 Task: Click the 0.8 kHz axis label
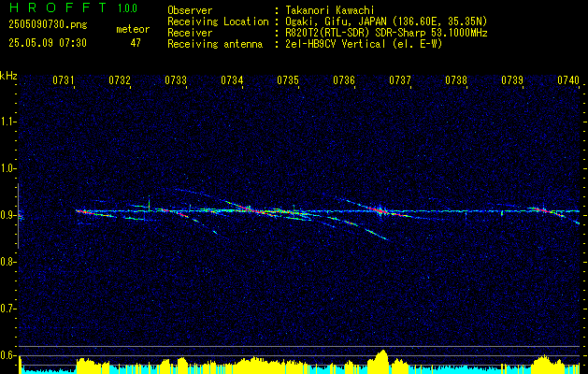coord(7,262)
